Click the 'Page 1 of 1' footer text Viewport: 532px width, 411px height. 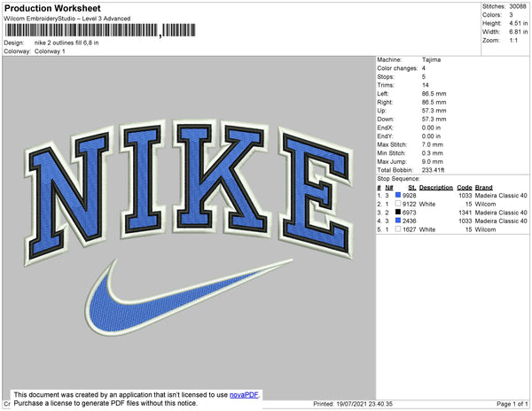pyautogui.click(x=512, y=404)
